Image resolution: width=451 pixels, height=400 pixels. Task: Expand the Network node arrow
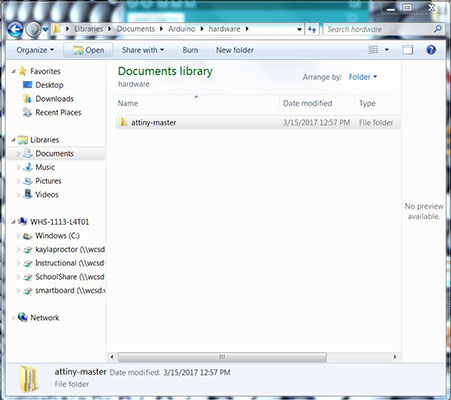(x=14, y=318)
